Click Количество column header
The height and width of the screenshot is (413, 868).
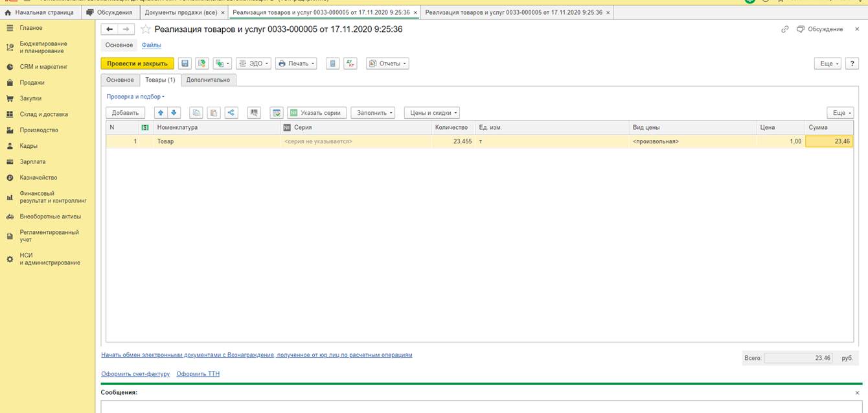pyautogui.click(x=453, y=128)
